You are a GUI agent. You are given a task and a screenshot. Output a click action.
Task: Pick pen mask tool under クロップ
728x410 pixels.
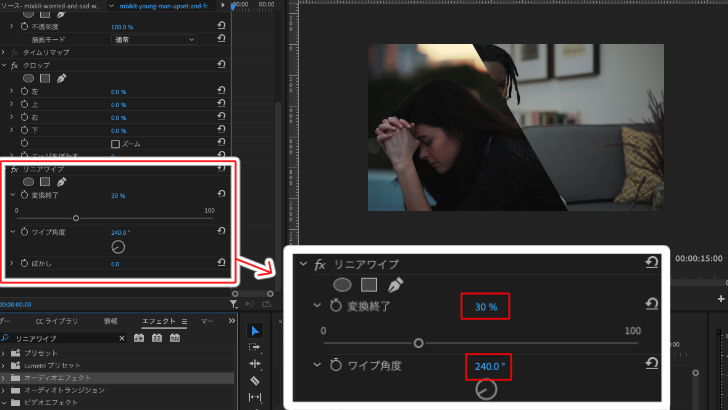[x=61, y=78]
